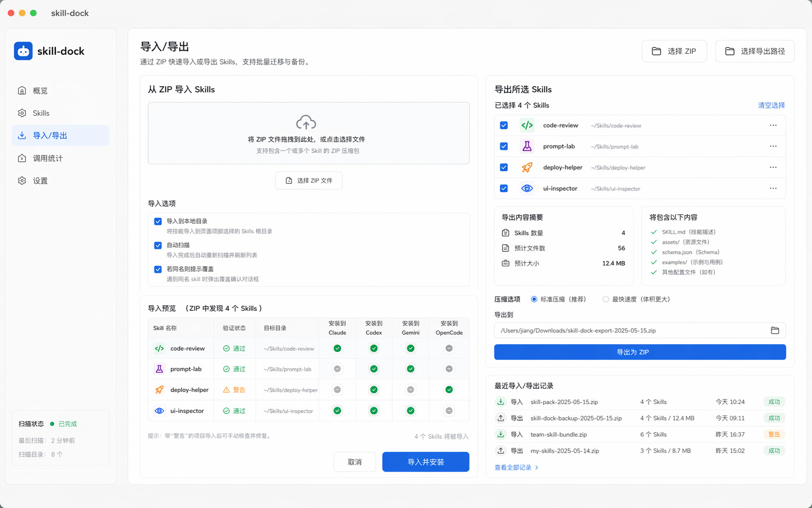
Task: Select 最快速度（体积更大）radio option
Action: pos(606,299)
